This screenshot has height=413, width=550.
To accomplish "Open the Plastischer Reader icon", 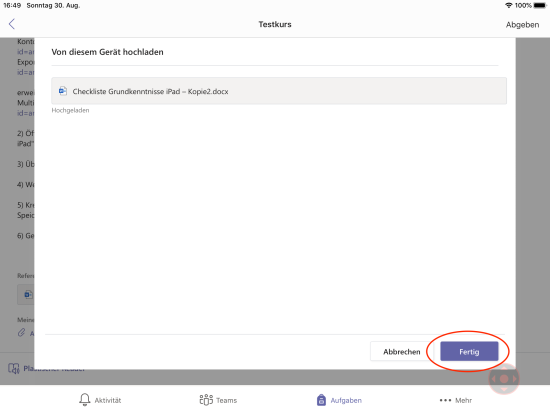I will pos(14,368).
